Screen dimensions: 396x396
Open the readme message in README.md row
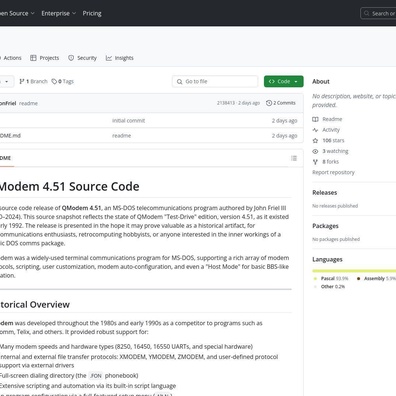click(x=121, y=136)
